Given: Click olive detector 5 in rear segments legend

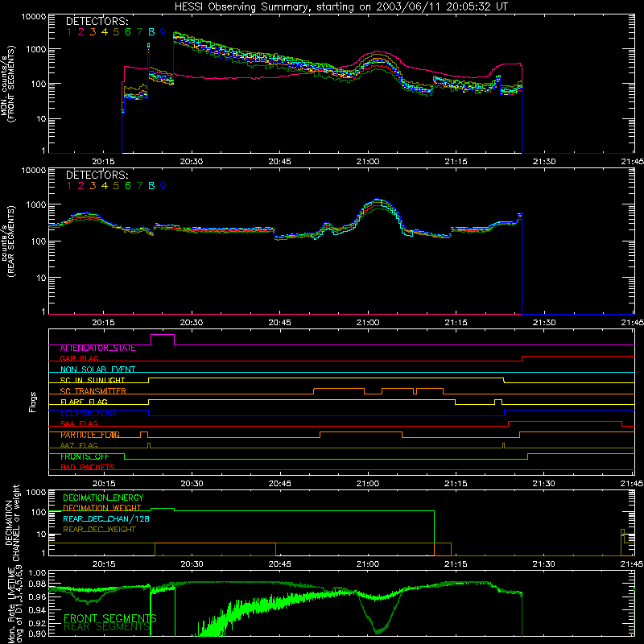Looking at the screenshot, I should [116, 186].
